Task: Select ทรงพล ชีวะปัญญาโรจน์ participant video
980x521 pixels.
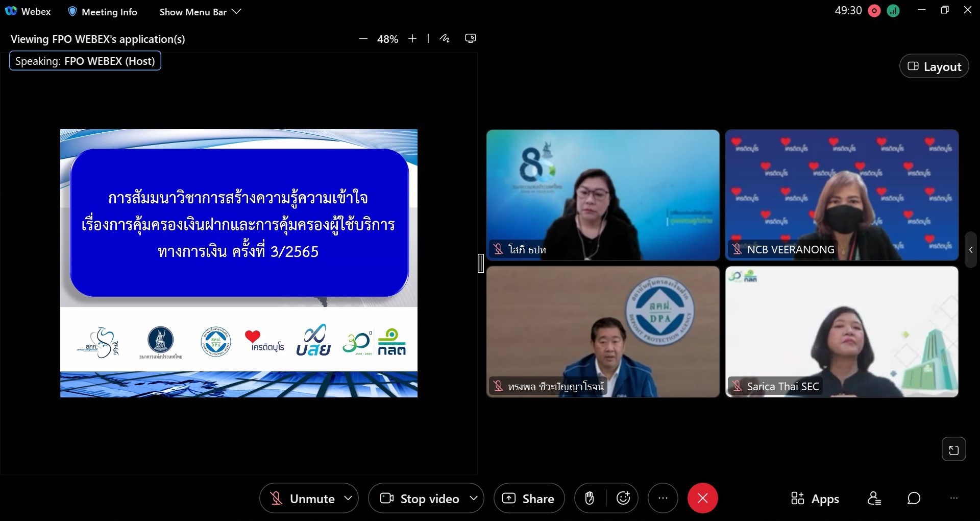Action: click(x=603, y=331)
